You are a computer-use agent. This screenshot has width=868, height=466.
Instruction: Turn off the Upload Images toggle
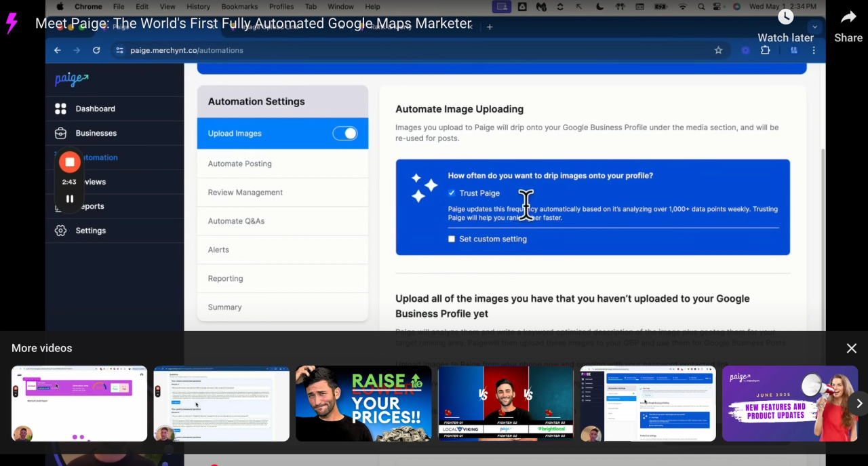click(x=344, y=133)
